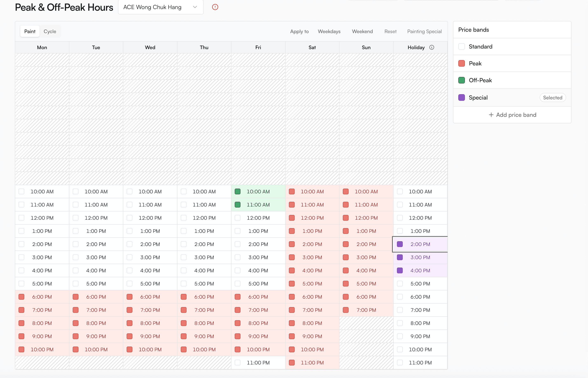Select the Peak price band label
The height and width of the screenshot is (378, 588).
pos(475,63)
